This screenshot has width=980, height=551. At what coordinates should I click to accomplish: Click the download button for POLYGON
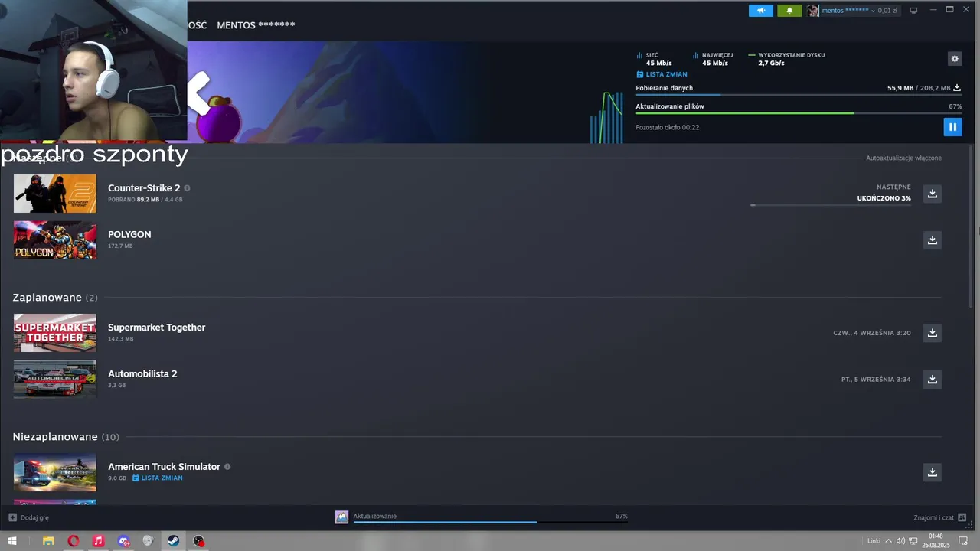tap(932, 240)
